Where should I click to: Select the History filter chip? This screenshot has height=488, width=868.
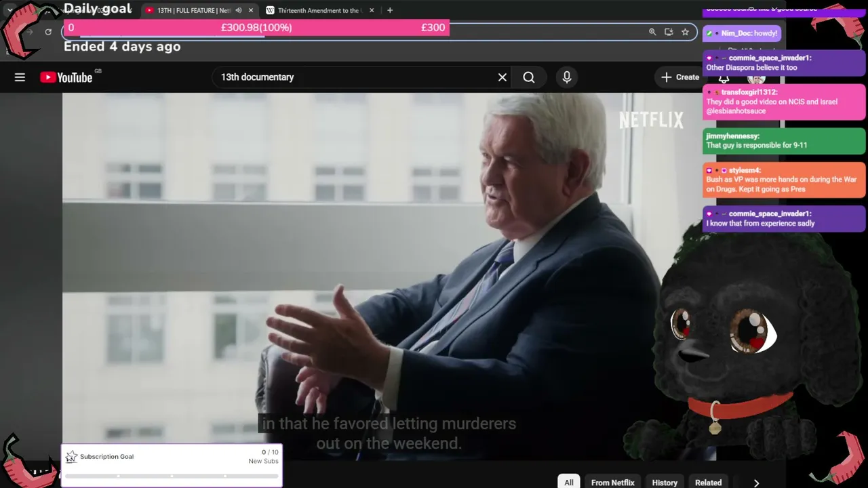665,483
